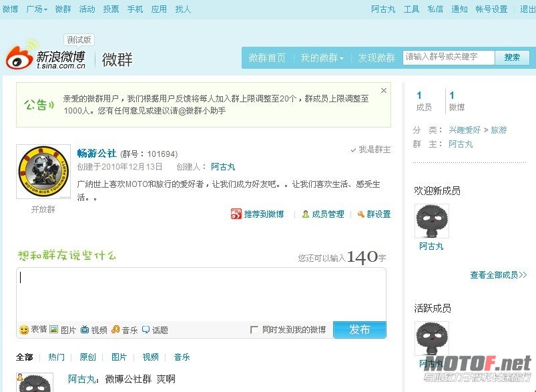Open 阿古丸 name in feed post
Screen dimensions: 536x392
[81, 379]
